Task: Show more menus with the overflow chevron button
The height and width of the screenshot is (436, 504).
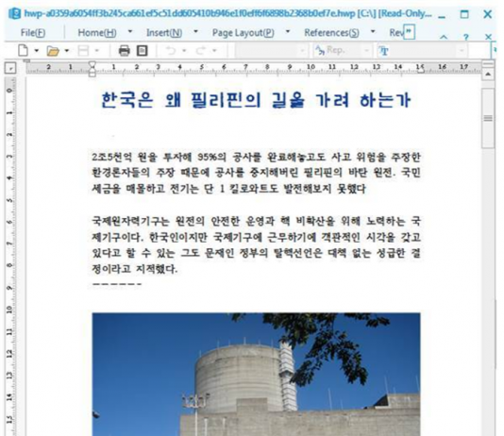Action: pos(410,31)
